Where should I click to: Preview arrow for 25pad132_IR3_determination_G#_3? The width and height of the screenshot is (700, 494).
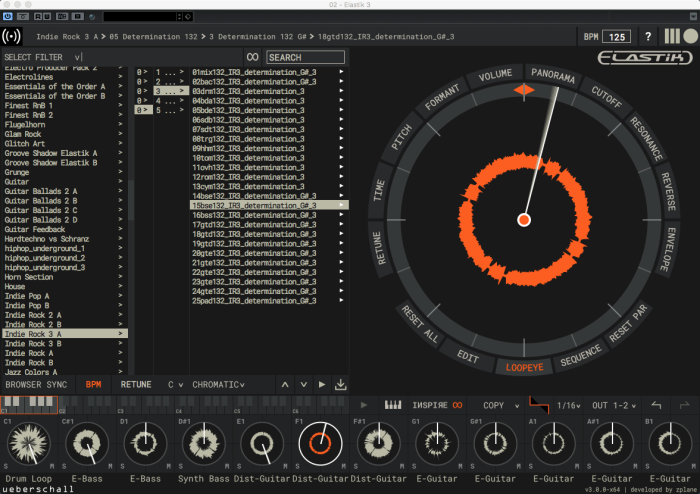pyautogui.click(x=341, y=301)
